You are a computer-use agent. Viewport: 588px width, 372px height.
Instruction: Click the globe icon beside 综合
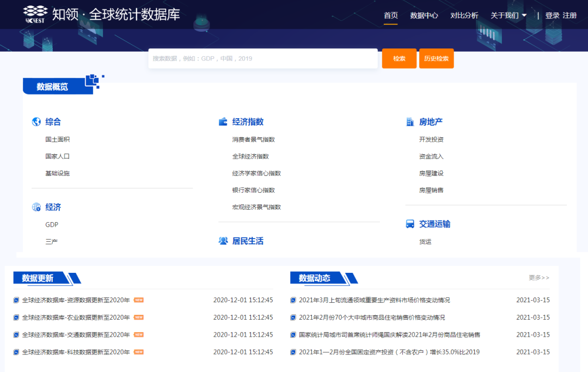(x=36, y=122)
